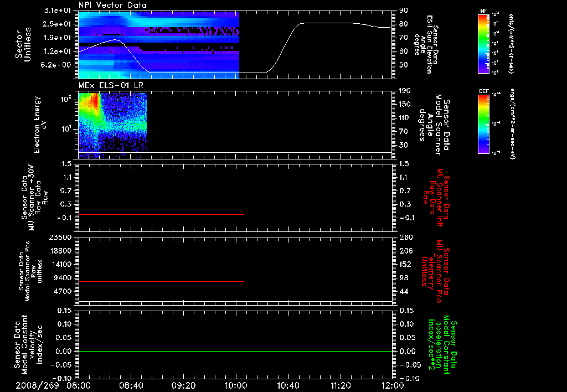Click the "ESH Sun Elevation Angle" axis label

427,44
